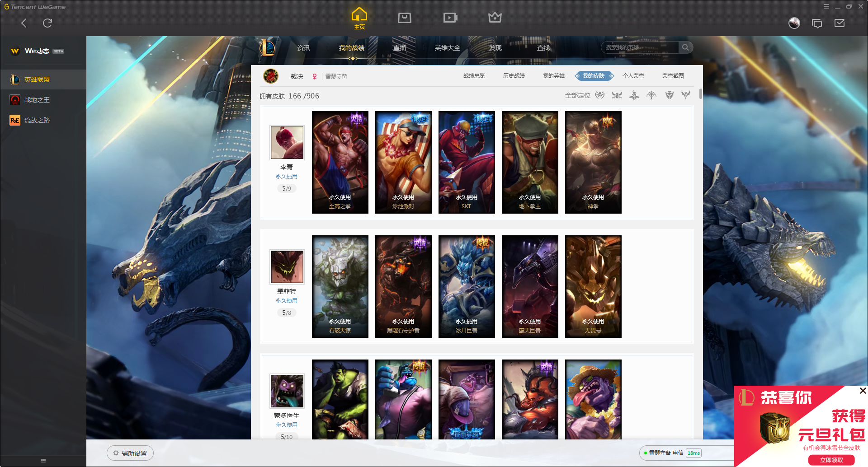This screenshot has height=467, width=868.
Task: Click the 5/9 skin count under 李青
Action: [287, 188]
